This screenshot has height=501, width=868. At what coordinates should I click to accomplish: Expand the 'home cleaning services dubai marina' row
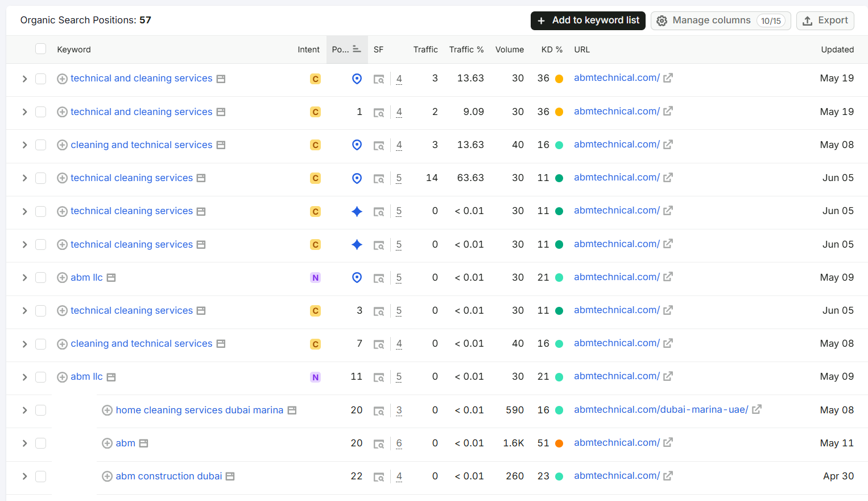click(x=24, y=410)
